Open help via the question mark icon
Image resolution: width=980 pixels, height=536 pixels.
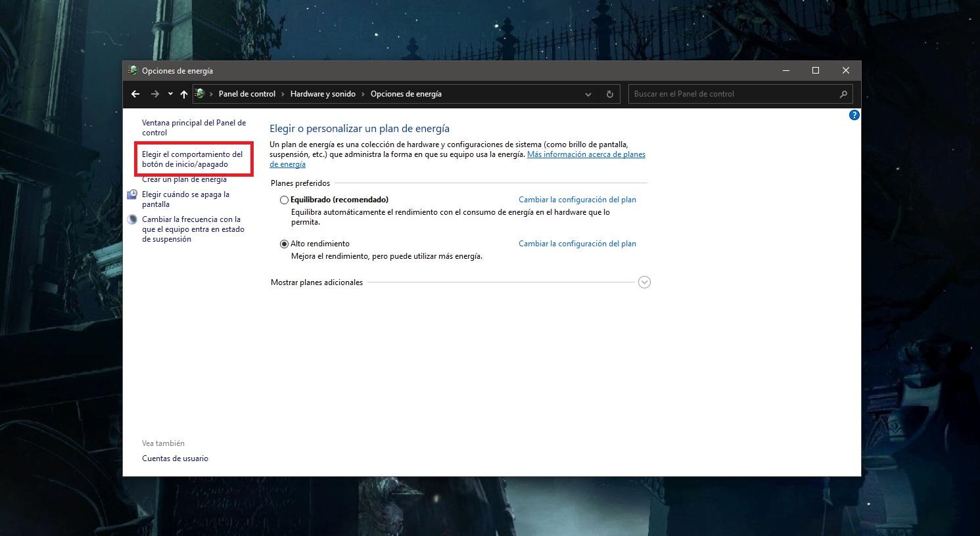[x=854, y=115]
